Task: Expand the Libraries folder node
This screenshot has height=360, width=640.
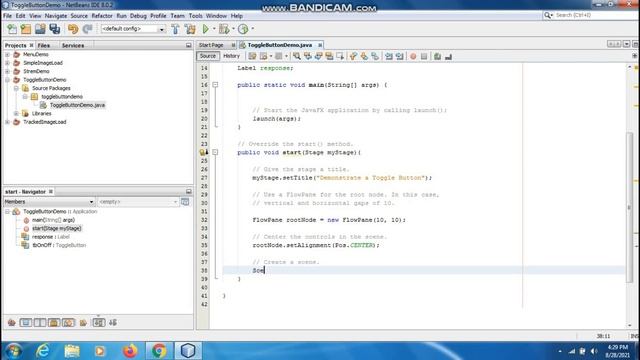Action: pyautogui.click(x=16, y=113)
